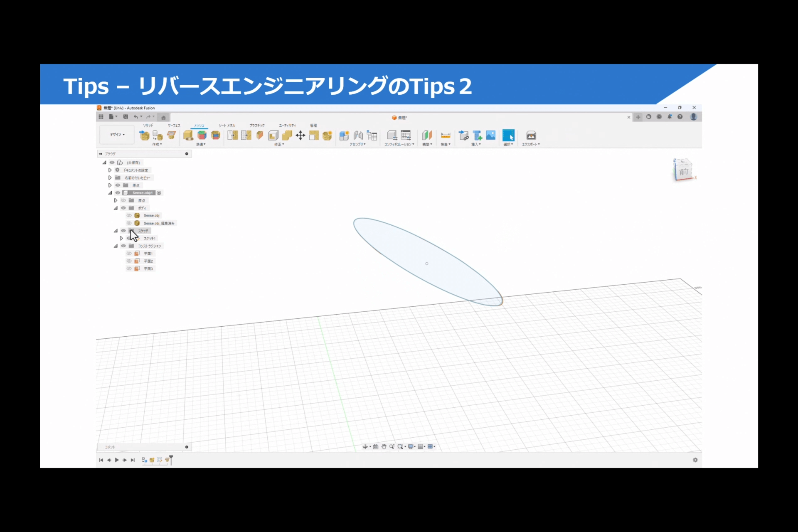Select the Plane Cut tool icon
The width and height of the screenshot is (798, 532).
tap(260, 135)
